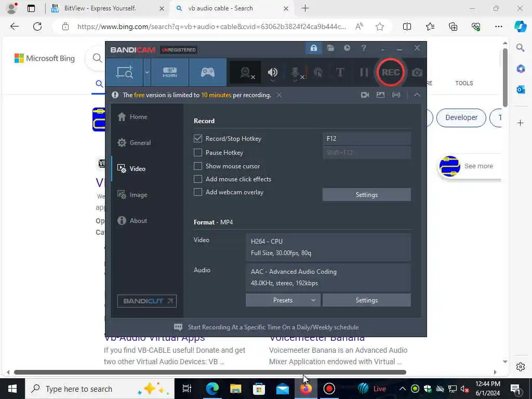Select Bandicam screen recording mode
The height and width of the screenshot is (399, 532).
(125, 72)
